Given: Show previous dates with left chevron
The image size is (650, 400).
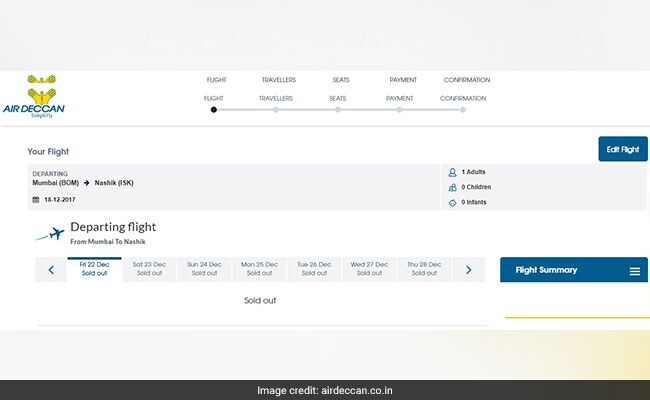Looking at the screenshot, I should [x=51, y=270].
